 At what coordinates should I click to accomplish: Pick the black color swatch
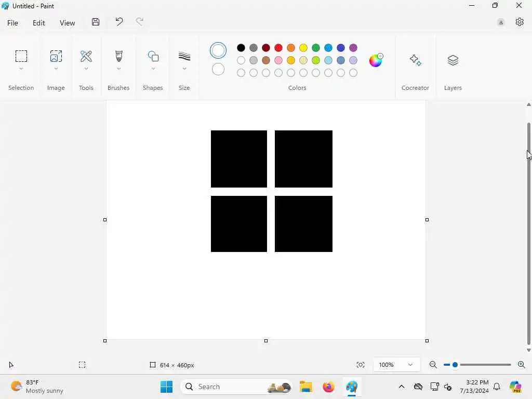(x=241, y=48)
